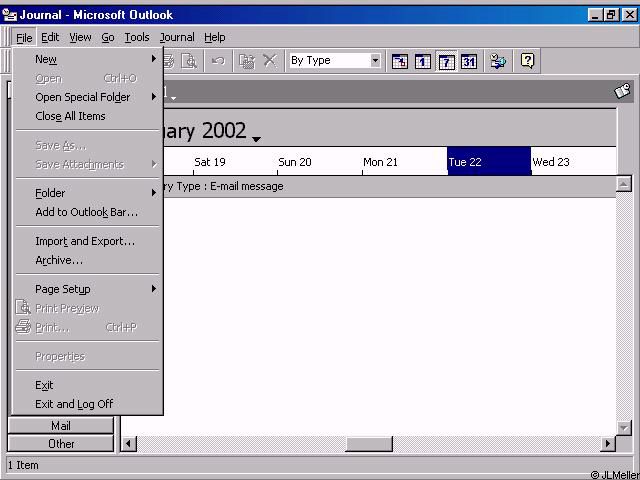Viewport: 640px width, 480px height.
Task: Click the Go to Today toolbar icon
Action: pos(400,61)
